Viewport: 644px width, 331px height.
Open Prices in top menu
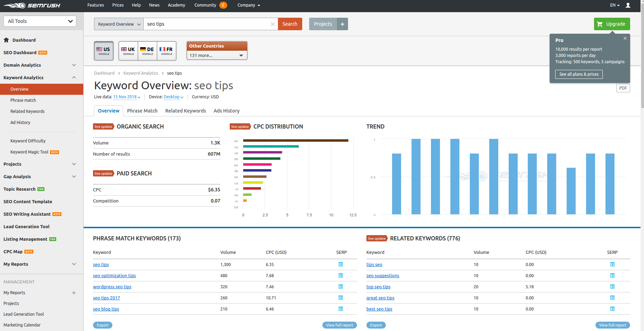[118, 5]
